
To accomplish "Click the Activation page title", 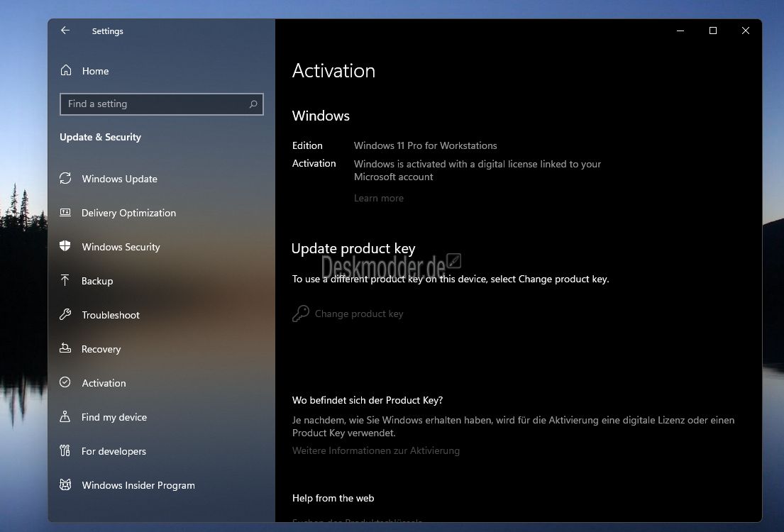I will pos(333,70).
